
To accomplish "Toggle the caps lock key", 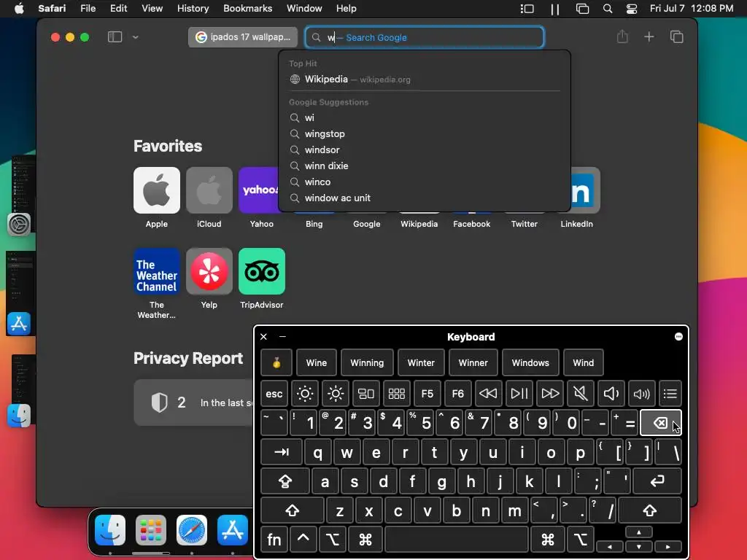I will 285,481.
